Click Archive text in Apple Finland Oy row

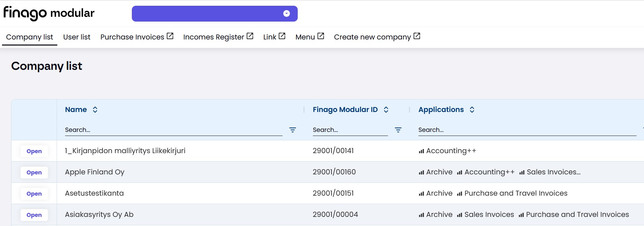click(439, 172)
